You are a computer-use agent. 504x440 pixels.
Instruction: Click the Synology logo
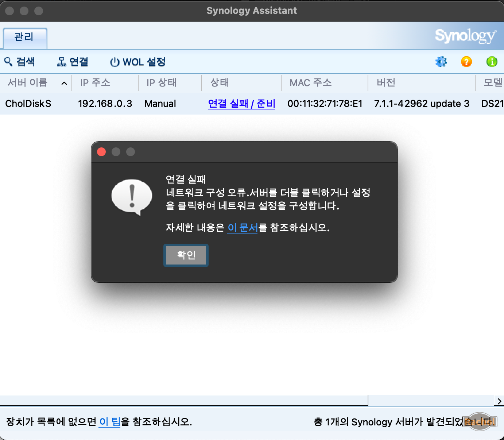pyautogui.click(x=465, y=36)
